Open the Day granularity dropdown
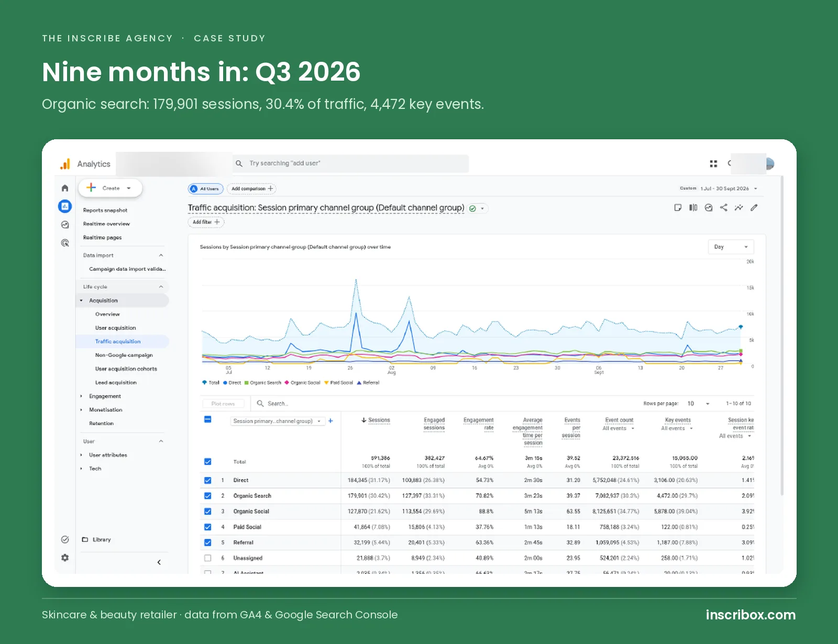Image resolution: width=838 pixels, height=644 pixels. [731, 247]
